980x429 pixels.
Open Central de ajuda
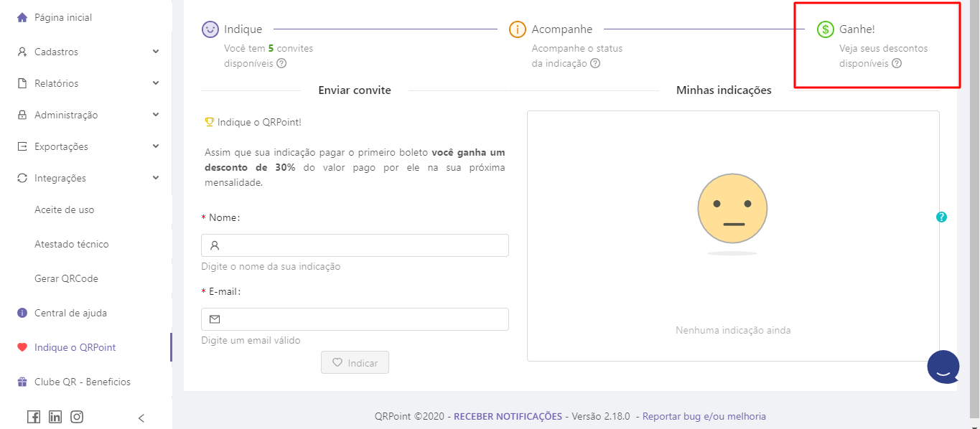coord(70,313)
